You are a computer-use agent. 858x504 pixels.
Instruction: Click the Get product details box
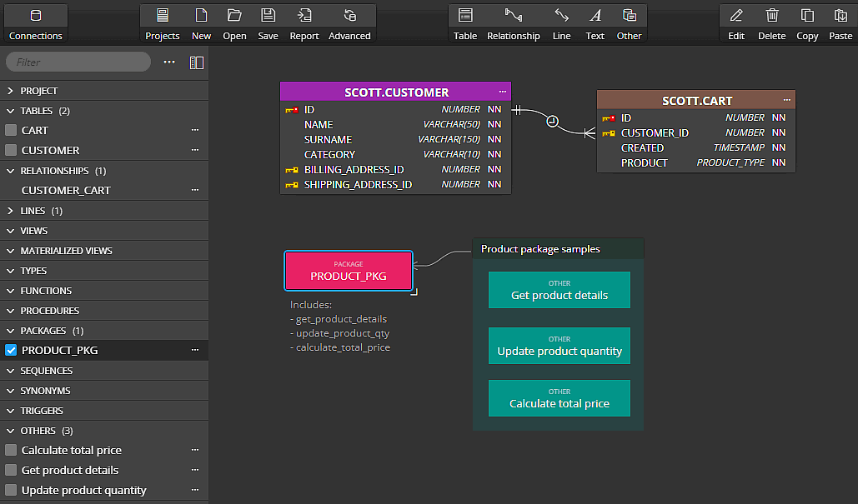tap(559, 290)
